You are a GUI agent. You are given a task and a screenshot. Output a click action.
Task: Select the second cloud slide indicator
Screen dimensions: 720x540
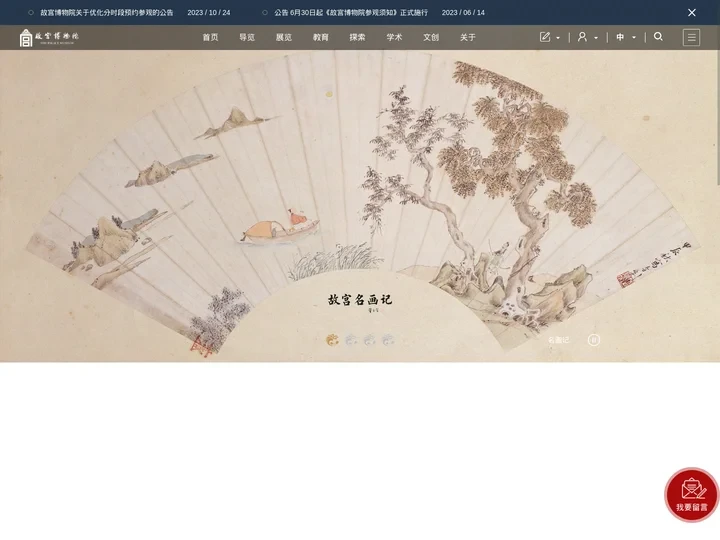(x=351, y=340)
